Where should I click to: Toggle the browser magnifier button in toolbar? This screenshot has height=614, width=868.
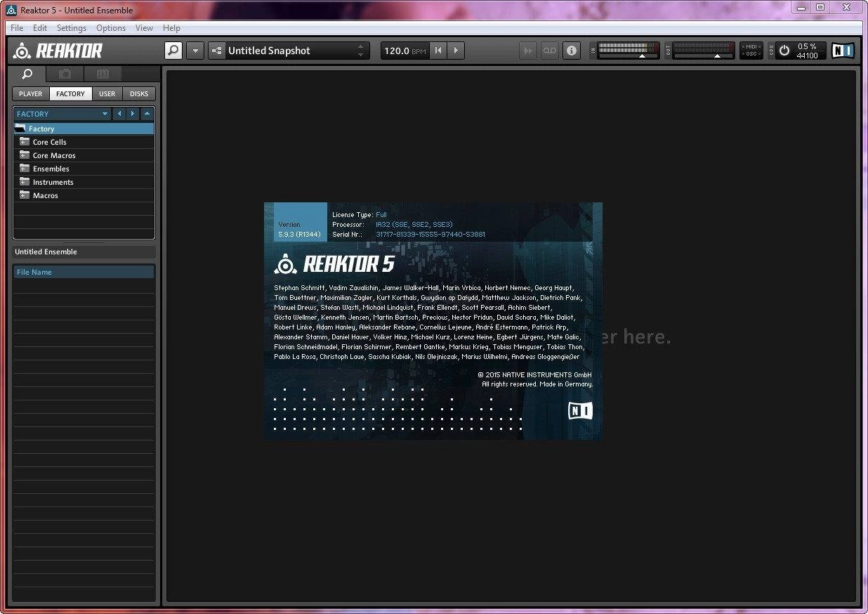173,51
